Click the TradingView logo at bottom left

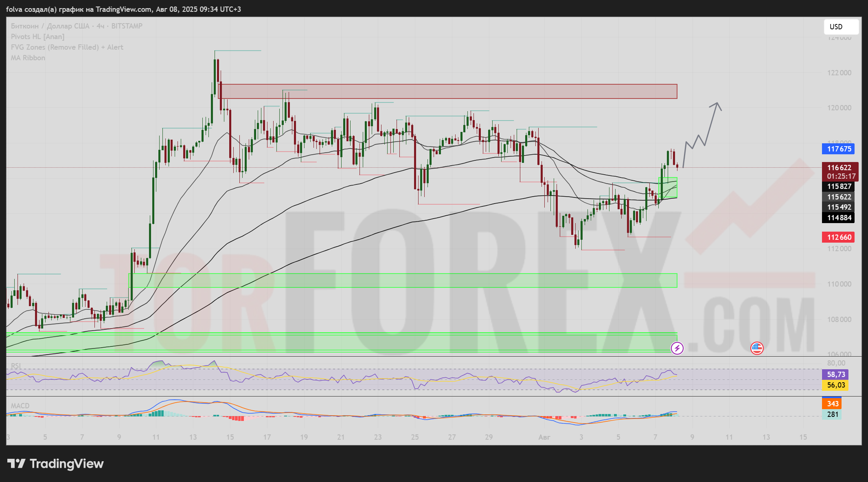(56, 464)
